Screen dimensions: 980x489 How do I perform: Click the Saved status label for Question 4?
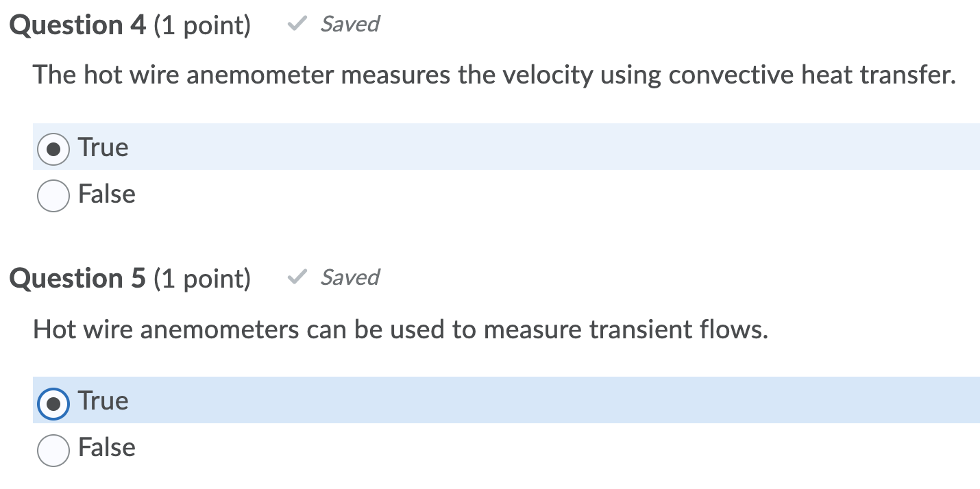350,24
